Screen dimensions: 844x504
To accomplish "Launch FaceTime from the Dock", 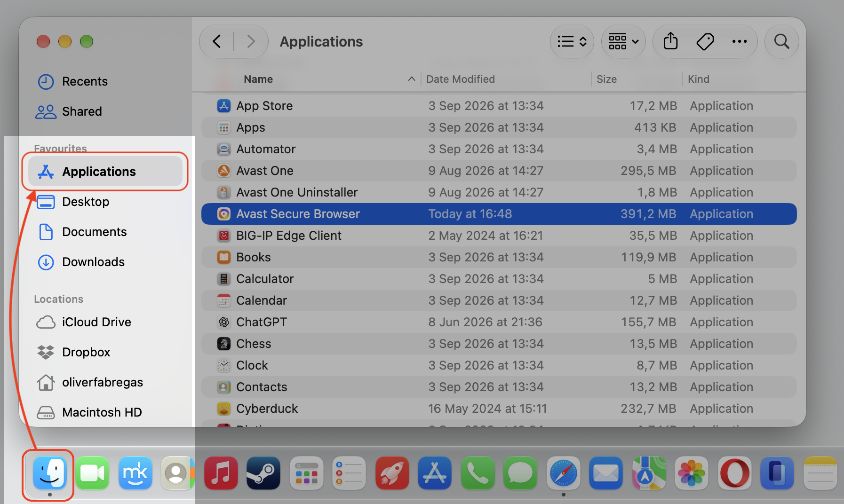I will (92, 473).
